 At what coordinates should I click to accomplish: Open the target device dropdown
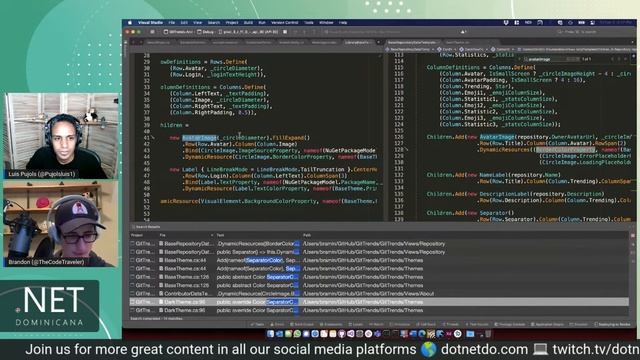pyautogui.click(x=248, y=32)
